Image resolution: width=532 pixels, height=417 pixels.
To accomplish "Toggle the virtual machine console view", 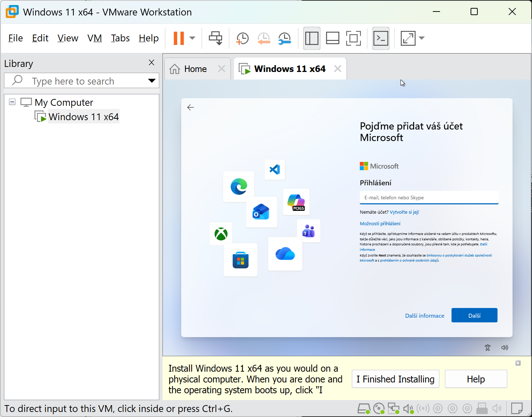I will tap(381, 38).
